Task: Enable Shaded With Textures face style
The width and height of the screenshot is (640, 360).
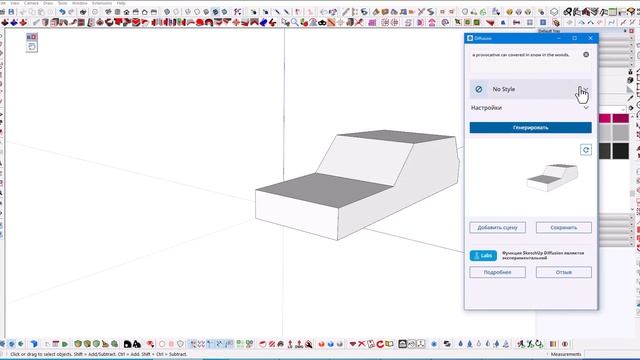Action: (x=215, y=11)
